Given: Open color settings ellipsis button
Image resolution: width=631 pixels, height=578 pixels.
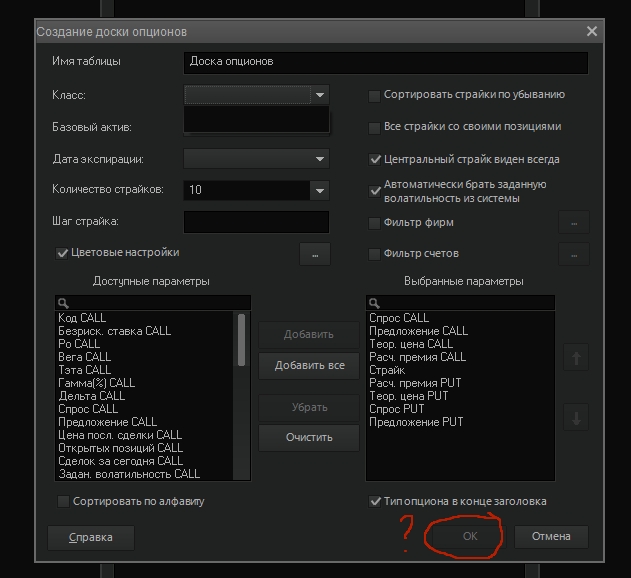Looking at the screenshot, I should click(315, 254).
